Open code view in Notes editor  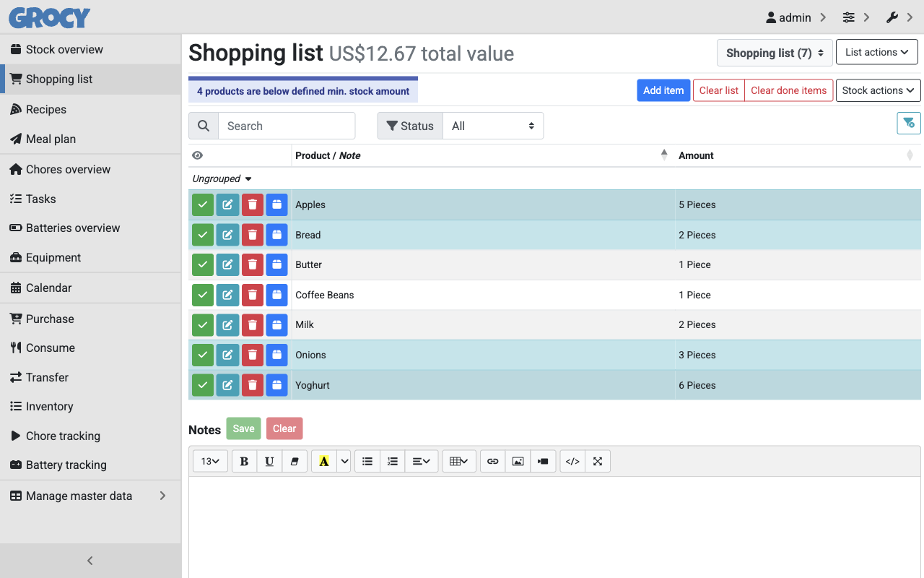pos(572,461)
